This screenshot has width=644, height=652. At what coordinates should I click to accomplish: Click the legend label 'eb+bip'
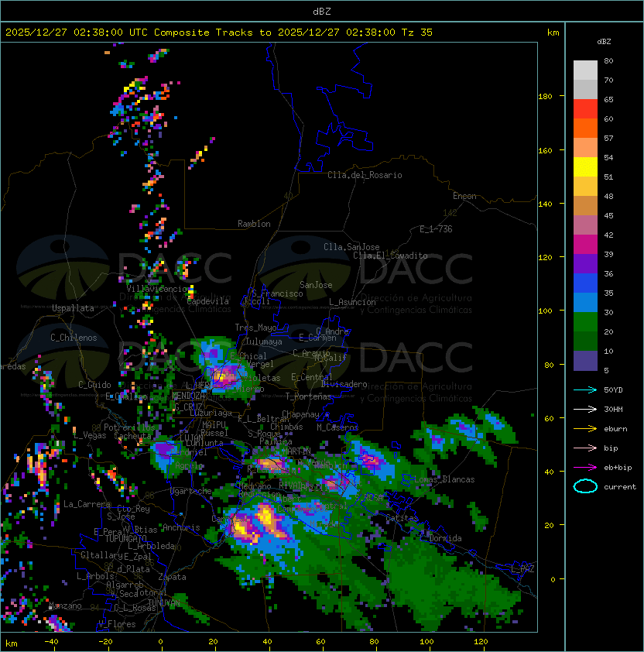[x=618, y=468]
